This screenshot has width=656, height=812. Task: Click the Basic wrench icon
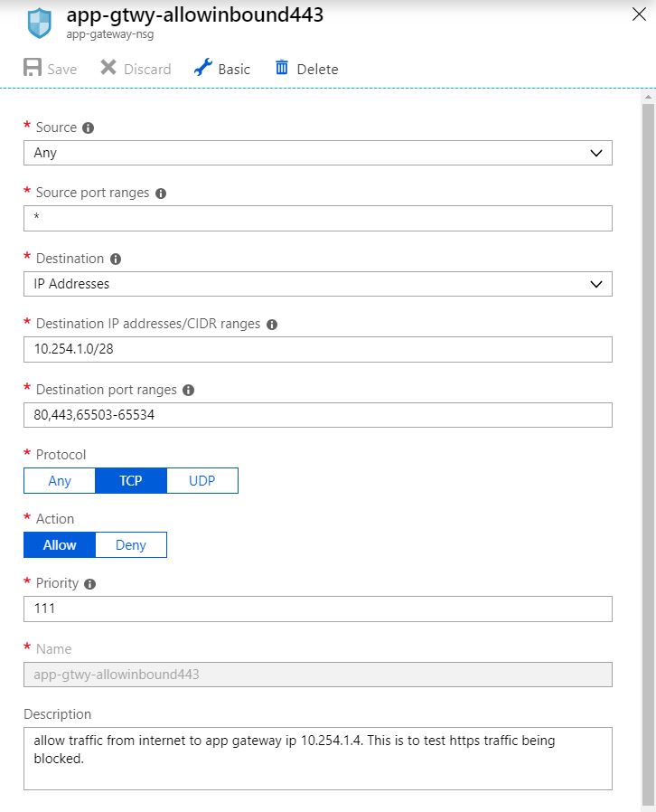coord(202,67)
